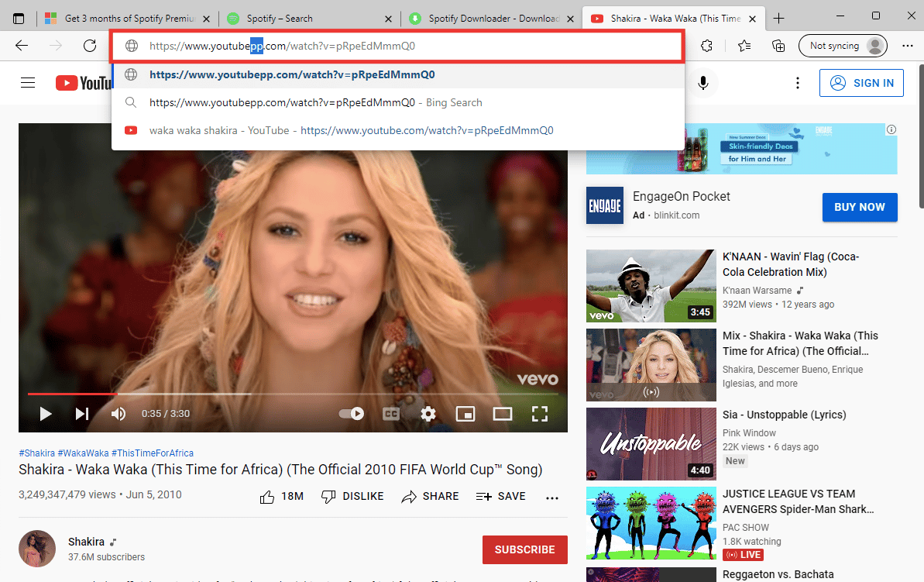This screenshot has height=582, width=924.
Task: Open video player settings gear
Action: click(x=428, y=414)
